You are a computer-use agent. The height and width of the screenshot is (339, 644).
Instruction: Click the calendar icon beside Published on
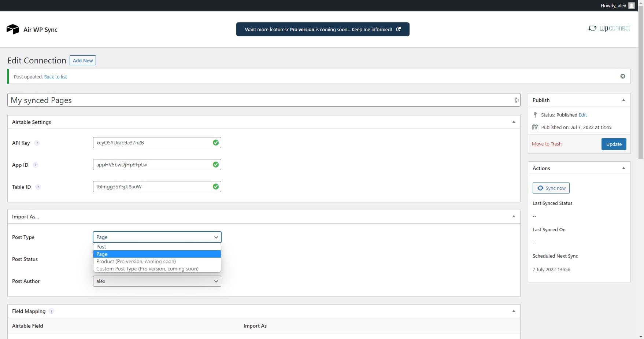coord(535,127)
